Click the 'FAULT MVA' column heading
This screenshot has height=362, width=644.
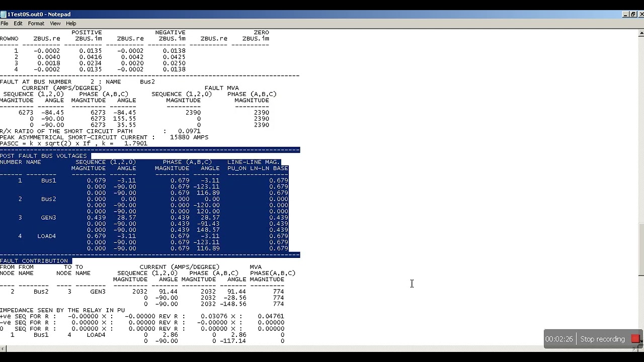click(221, 88)
